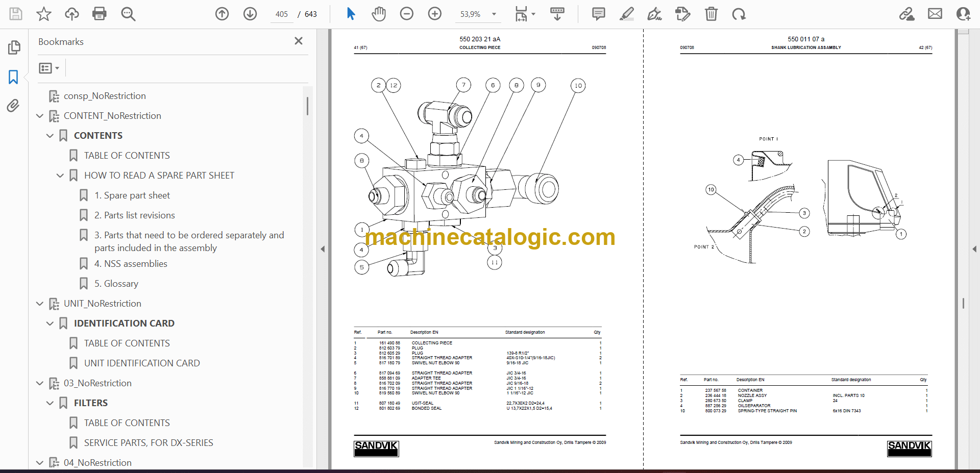The height and width of the screenshot is (473, 980).
Task: Click the Save file icon
Action: coord(16,14)
